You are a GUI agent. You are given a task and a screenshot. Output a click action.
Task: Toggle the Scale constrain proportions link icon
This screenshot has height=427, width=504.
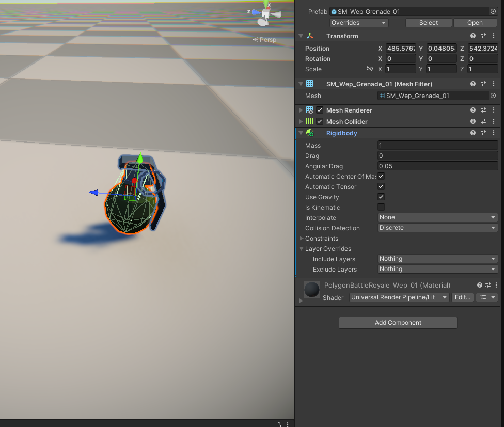click(370, 69)
